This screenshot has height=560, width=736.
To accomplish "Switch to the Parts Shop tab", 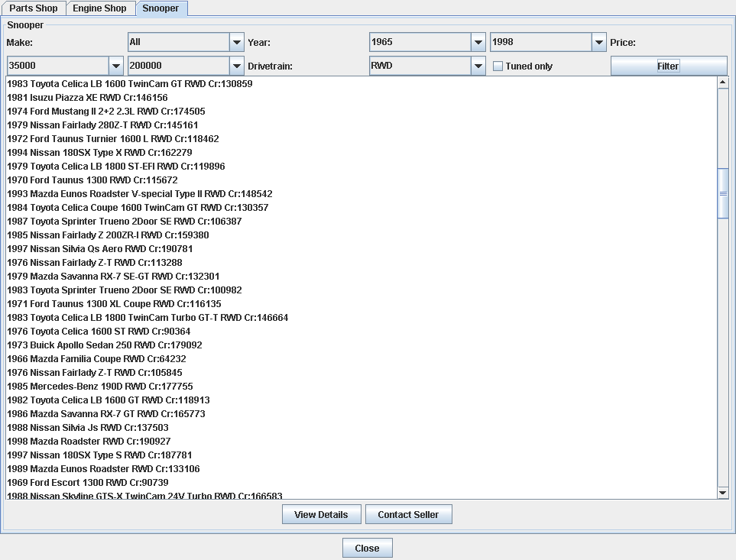I will [34, 8].
